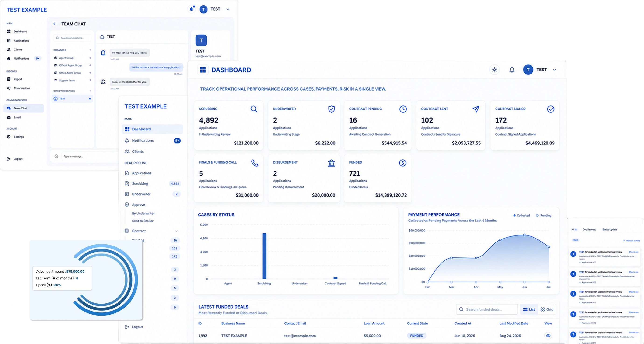The width and height of the screenshot is (644, 344).
Task: Open Notifications in the front sidebar
Action: click(152, 140)
